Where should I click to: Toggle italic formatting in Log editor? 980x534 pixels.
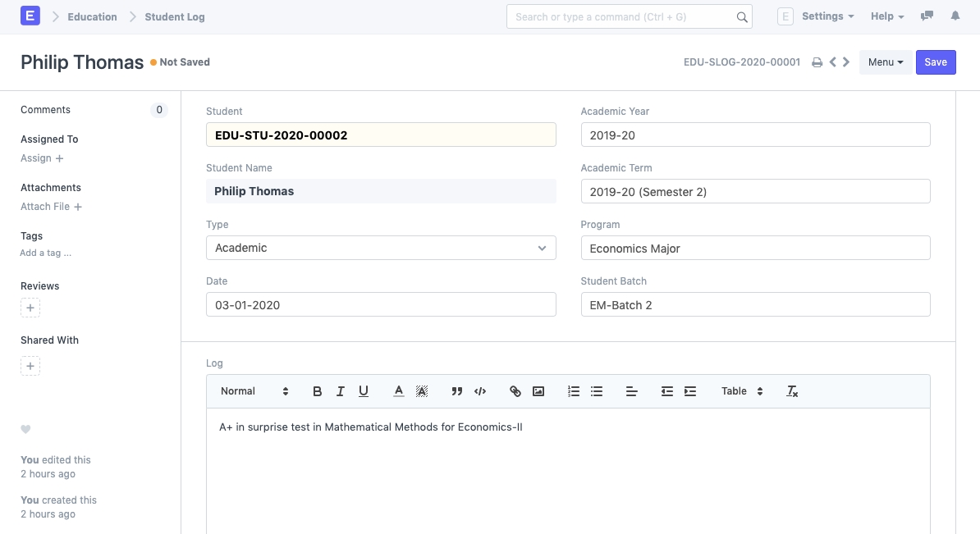[x=341, y=391]
